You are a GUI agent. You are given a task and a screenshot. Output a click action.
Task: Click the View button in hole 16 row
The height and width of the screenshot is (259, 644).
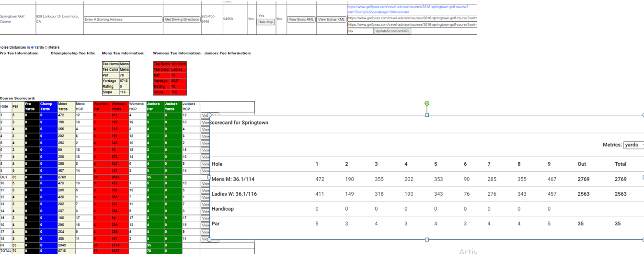tap(205, 225)
